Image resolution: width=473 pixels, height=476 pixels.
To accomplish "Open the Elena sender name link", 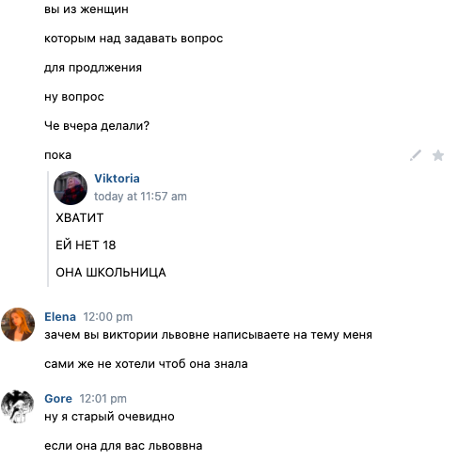I will pos(60,317).
